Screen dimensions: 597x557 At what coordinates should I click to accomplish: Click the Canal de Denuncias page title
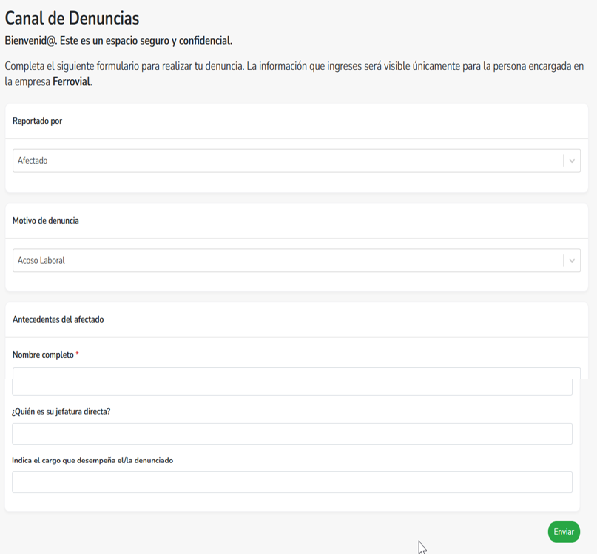coord(72,18)
